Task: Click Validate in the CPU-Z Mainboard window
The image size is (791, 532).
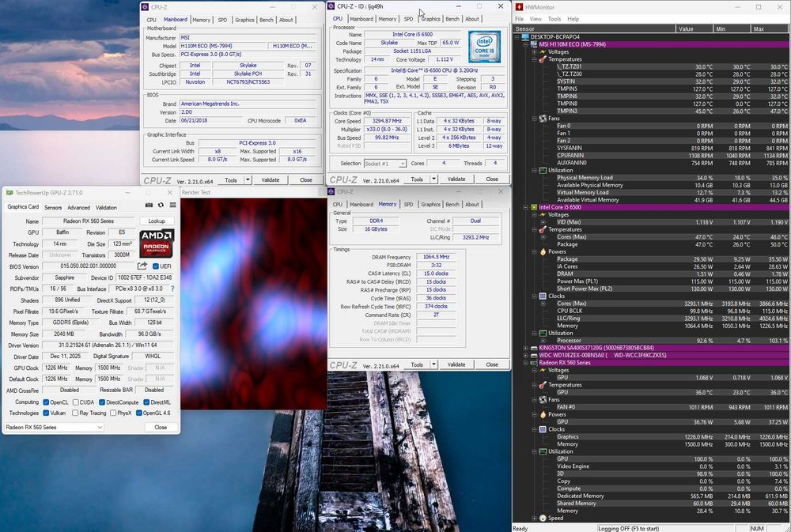Action: [x=270, y=180]
